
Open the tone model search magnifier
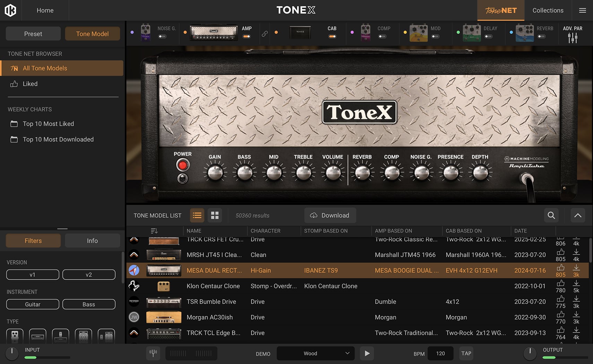551,215
